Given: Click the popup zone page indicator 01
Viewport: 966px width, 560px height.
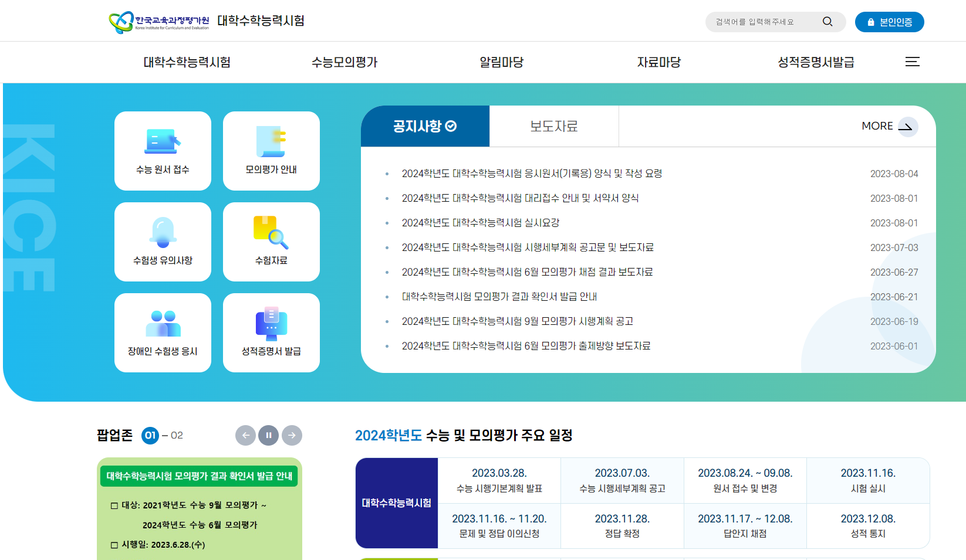Looking at the screenshot, I should point(150,435).
